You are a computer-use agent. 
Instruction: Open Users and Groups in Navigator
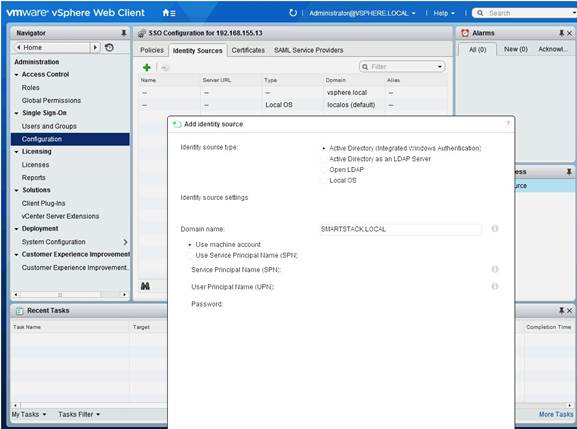point(49,126)
